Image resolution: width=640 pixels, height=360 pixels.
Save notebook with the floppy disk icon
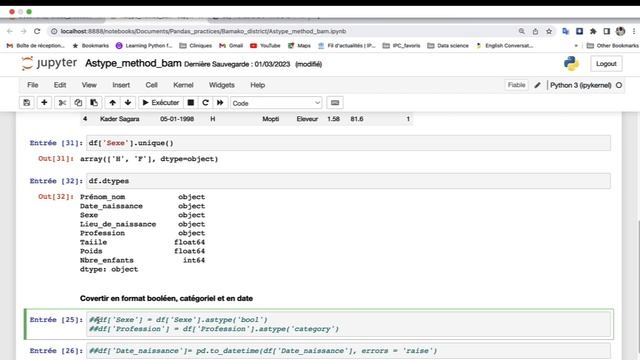27,103
